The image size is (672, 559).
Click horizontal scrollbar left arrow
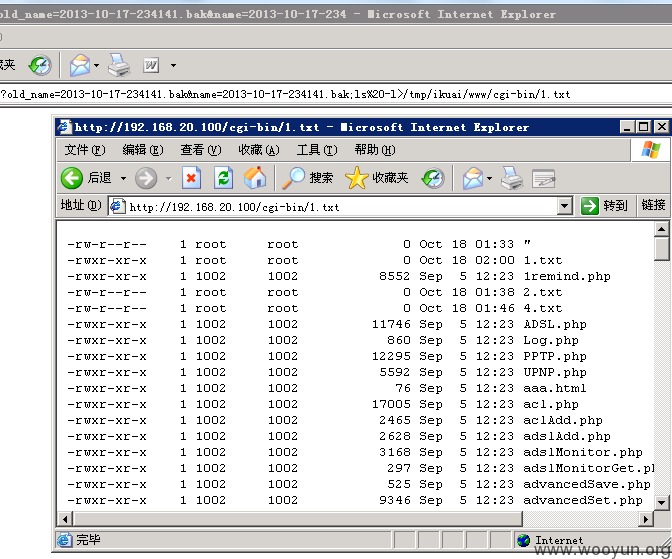[65, 520]
